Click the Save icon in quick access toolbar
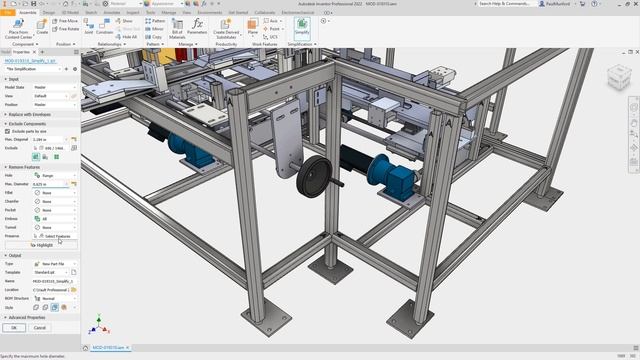This screenshot has width=640, height=360. [x=33, y=4]
